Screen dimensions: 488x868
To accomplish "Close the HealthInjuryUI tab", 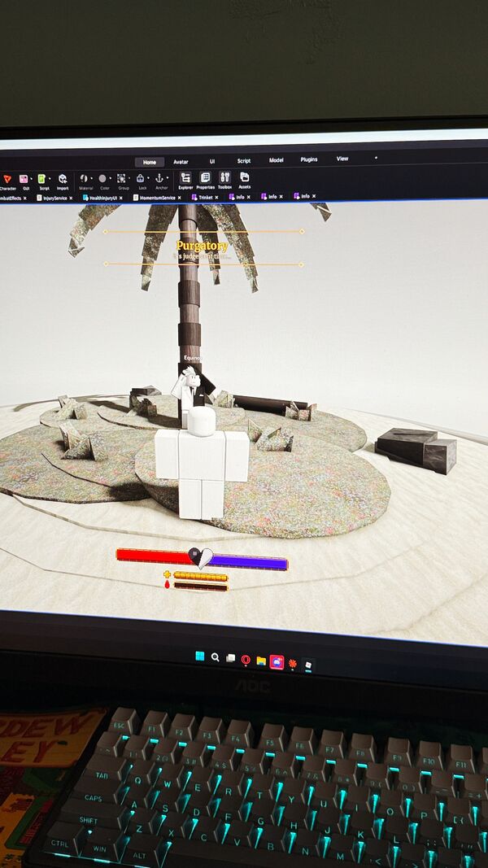I will tap(121, 198).
